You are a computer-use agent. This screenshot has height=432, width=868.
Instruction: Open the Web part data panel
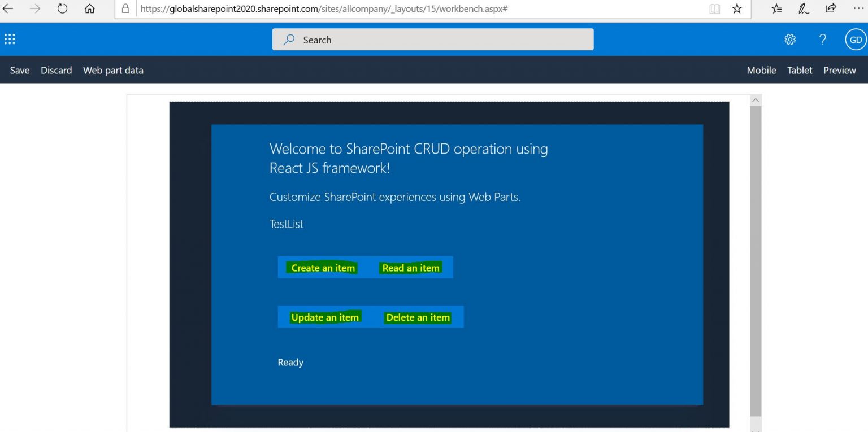(x=113, y=70)
